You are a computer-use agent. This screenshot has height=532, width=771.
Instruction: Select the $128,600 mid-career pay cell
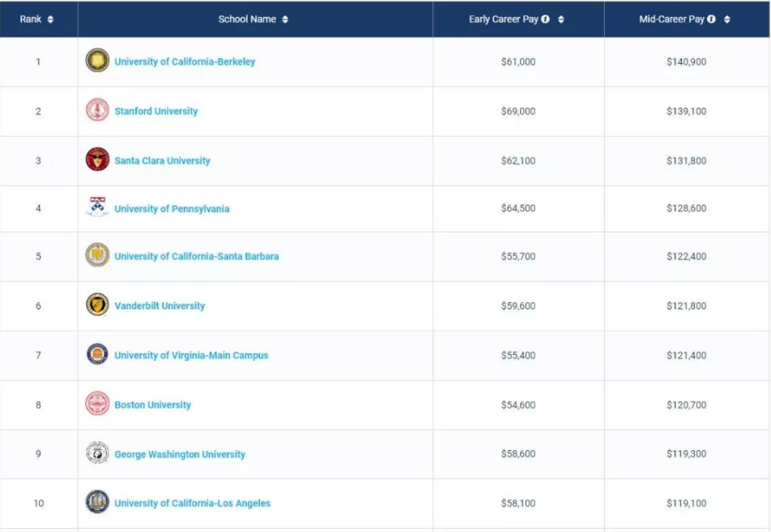tap(687, 208)
